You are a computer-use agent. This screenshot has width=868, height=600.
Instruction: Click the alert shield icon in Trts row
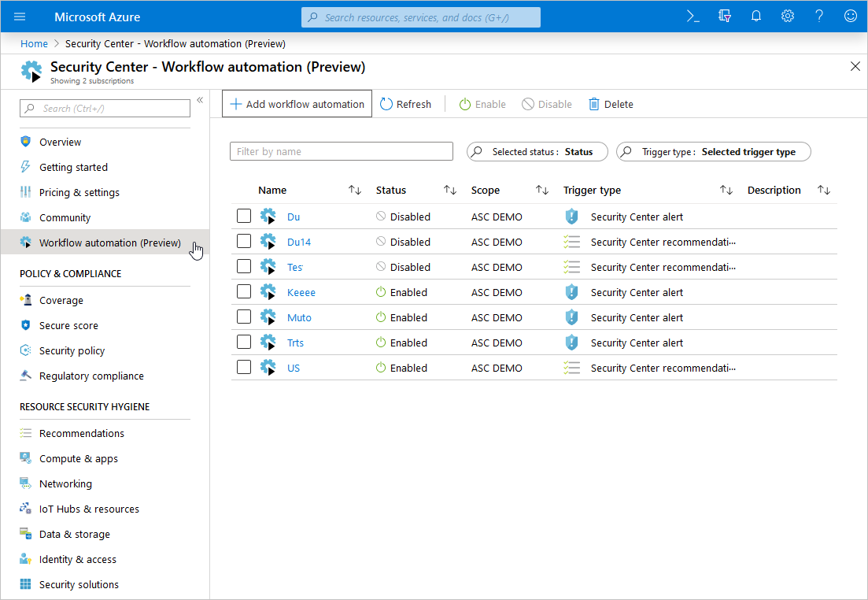[571, 343]
